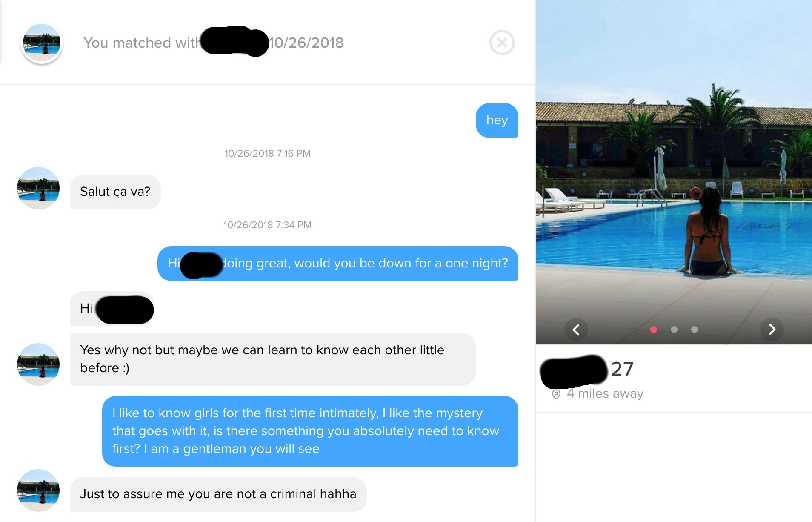Screen dimensions: 812x522
Task: Select 'Just to assure me' message bubble
Action: click(x=218, y=494)
